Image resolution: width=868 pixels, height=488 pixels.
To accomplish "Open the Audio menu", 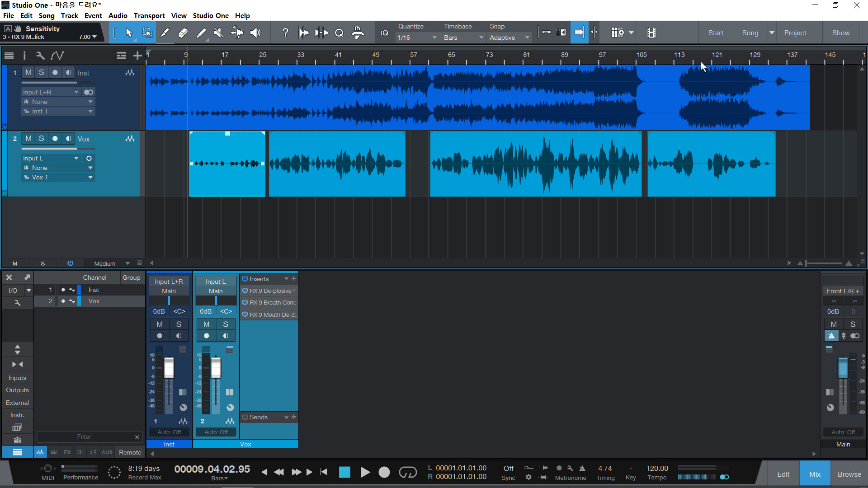I will tap(118, 15).
